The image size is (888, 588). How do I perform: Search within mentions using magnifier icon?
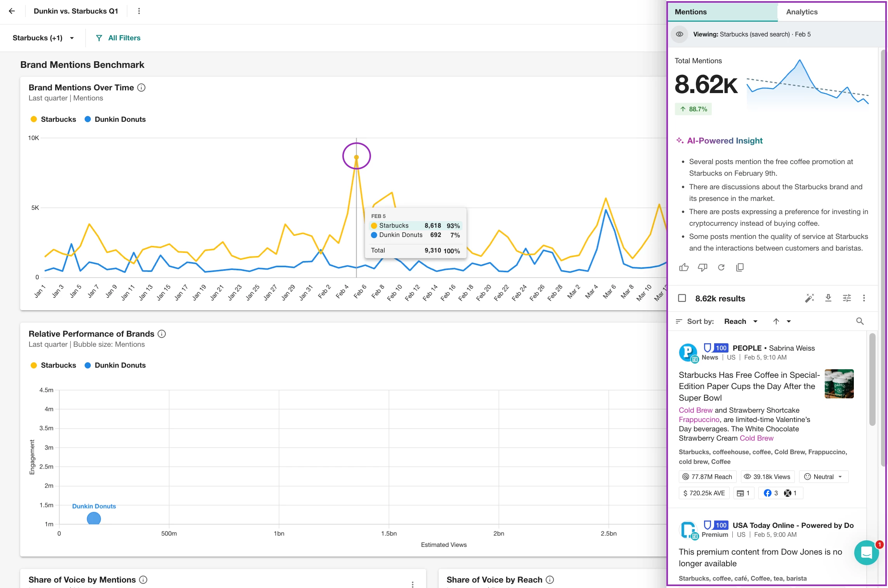860,321
